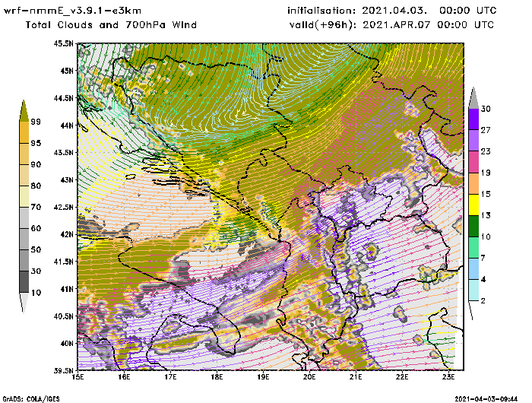
Task: Click the bottom triangle of the cloud legend
Action: pos(24,303)
